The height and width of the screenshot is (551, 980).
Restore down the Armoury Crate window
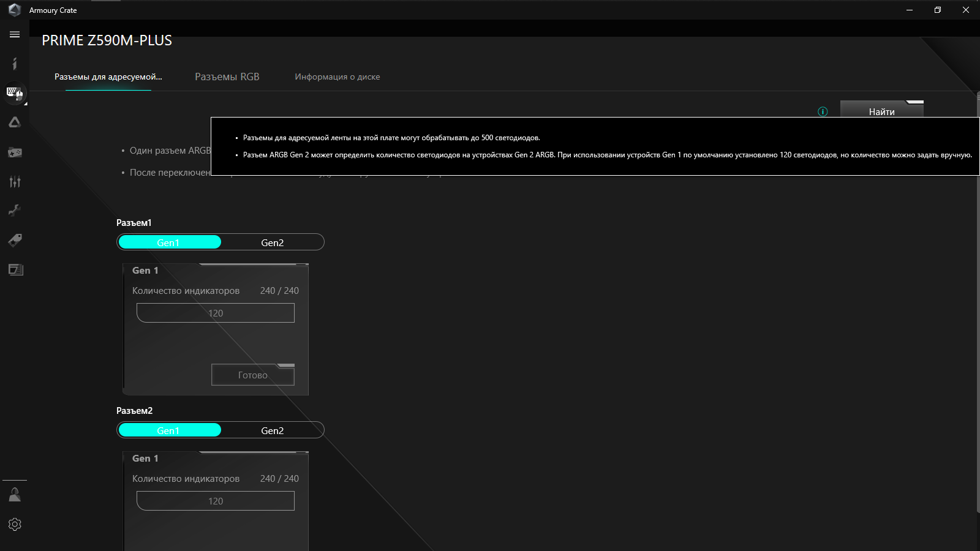pos(938,10)
